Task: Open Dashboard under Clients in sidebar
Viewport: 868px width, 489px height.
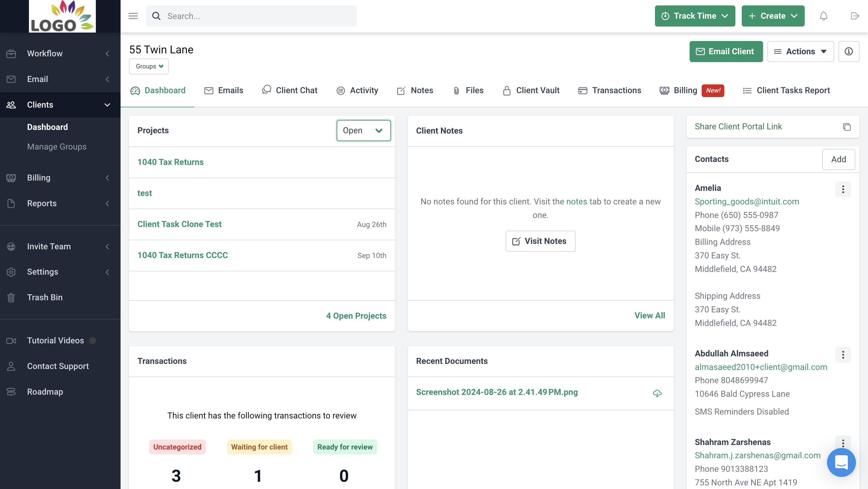Action: pyautogui.click(x=47, y=127)
